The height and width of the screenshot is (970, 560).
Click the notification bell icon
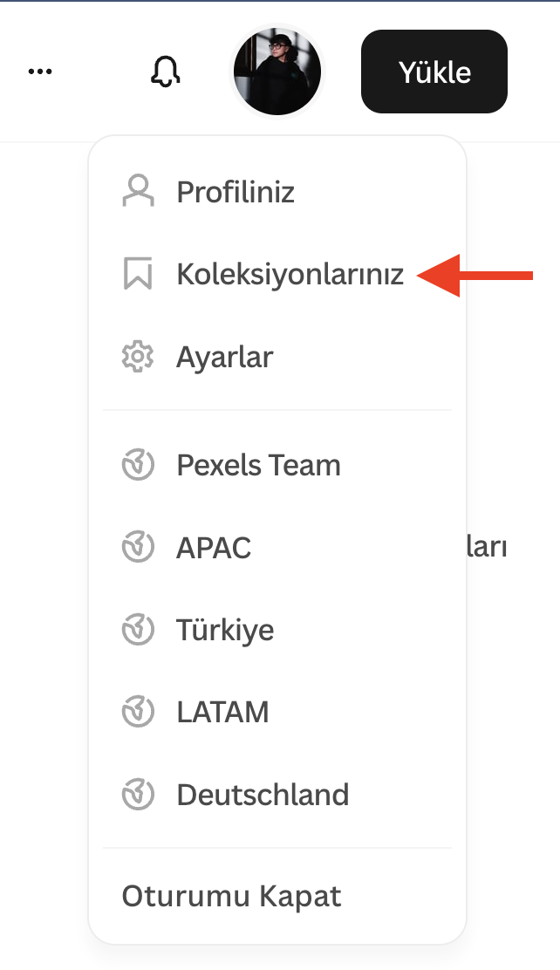(165, 72)
